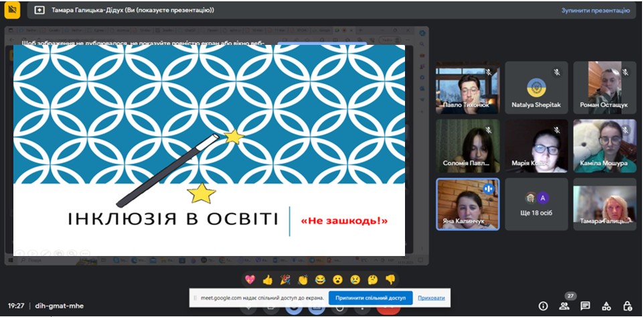
Task: Send the heart emoji reaction
Action: coord(250,279)
